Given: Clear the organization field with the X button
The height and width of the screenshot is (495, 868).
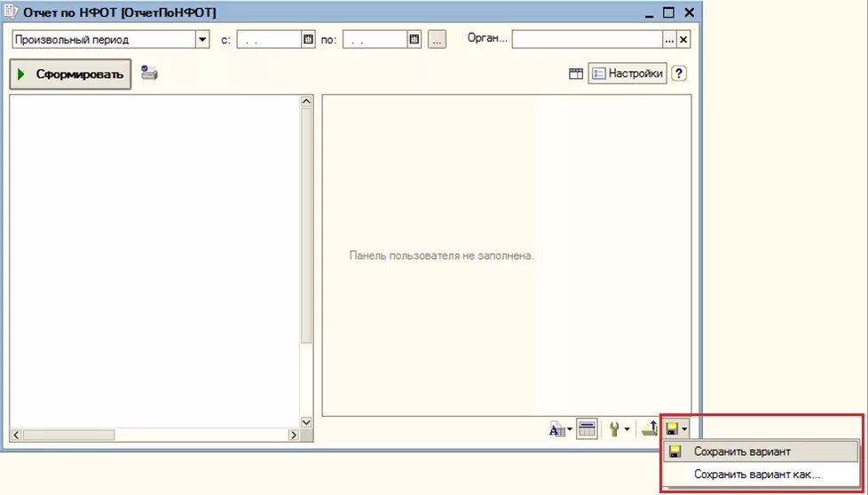Looking at the screenshot, I should point(683,40).
